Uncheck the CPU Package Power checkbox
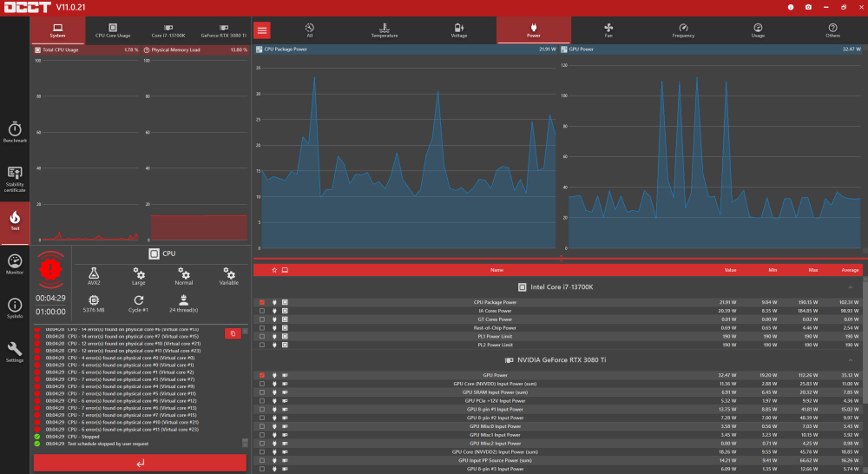The height and width of the screenshot is (474, 868). point(262,302)
